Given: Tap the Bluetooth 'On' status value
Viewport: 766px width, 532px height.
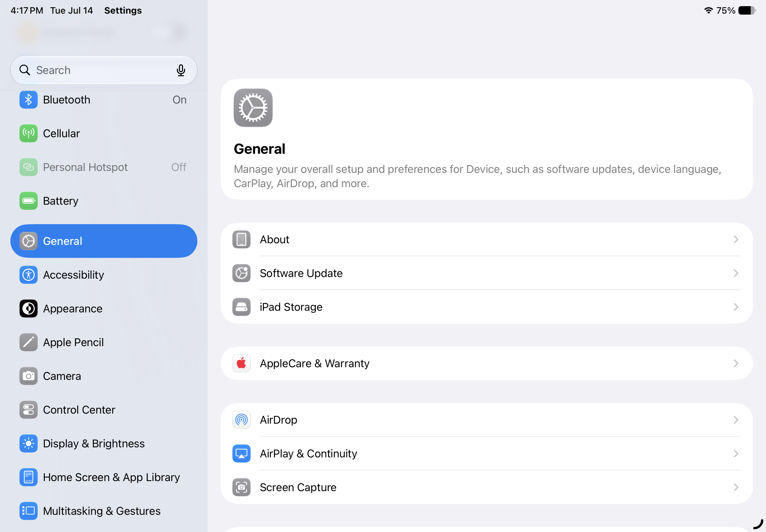Looking at the screenshot, I should click(x=179, y=100).
